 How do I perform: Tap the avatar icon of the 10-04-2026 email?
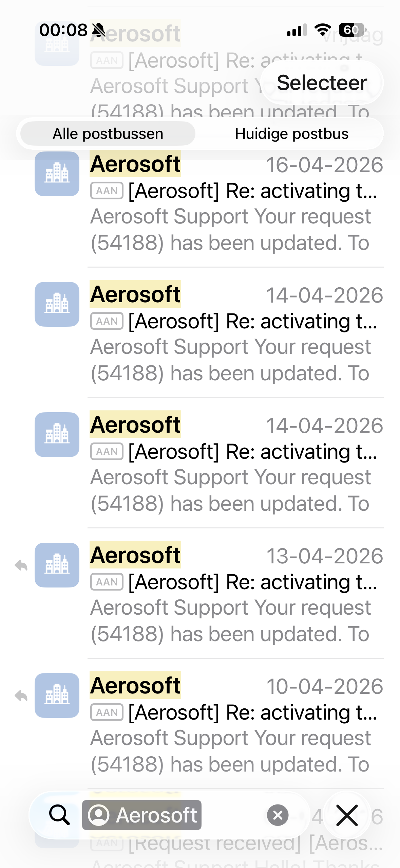pos(57,695)
